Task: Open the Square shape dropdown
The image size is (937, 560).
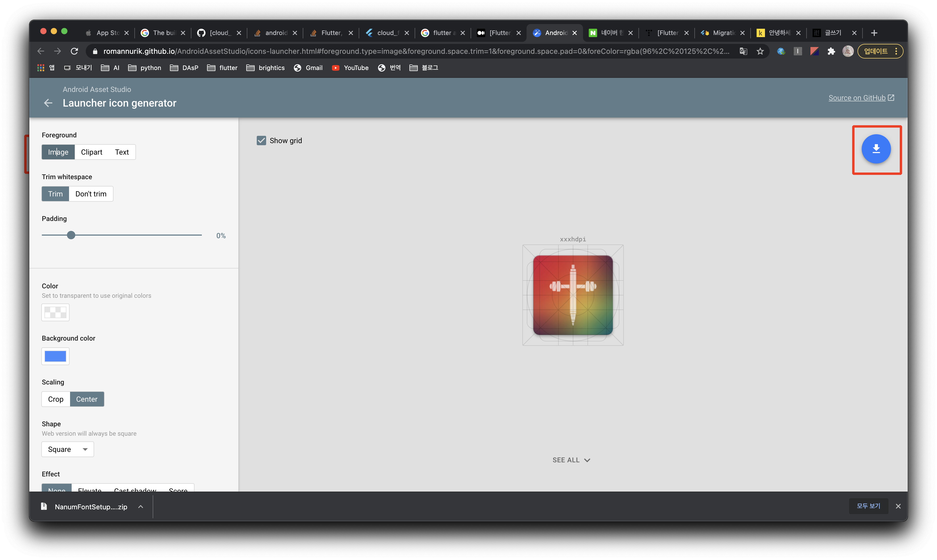Action: [x=68, y=450]
